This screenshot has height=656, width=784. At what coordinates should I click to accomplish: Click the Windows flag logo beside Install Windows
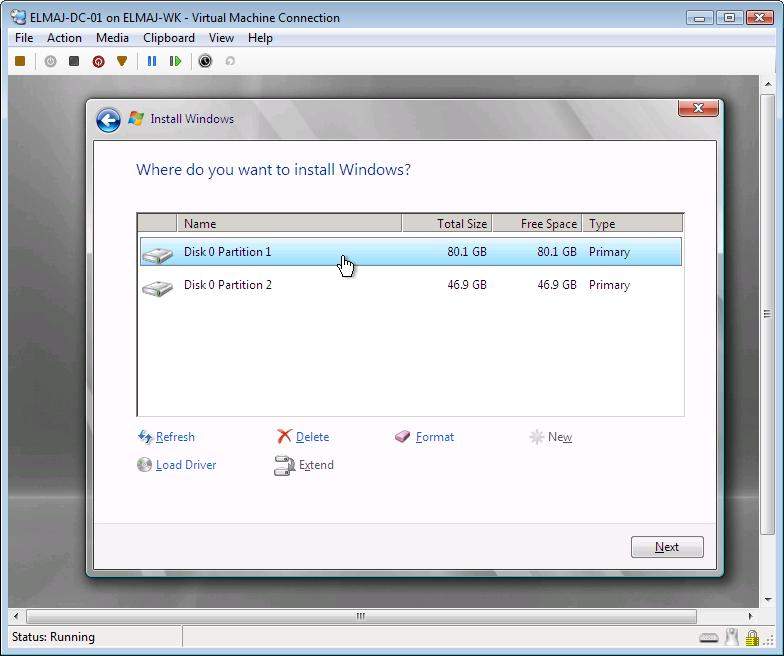(136, 118)
